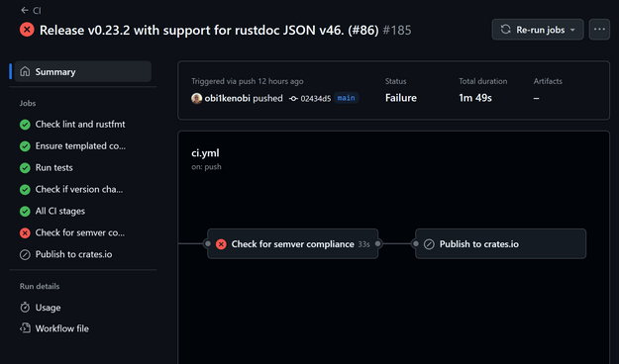
Task: Click the Jobs section heading in the sidebar
Action: click(x=28, y=103)
